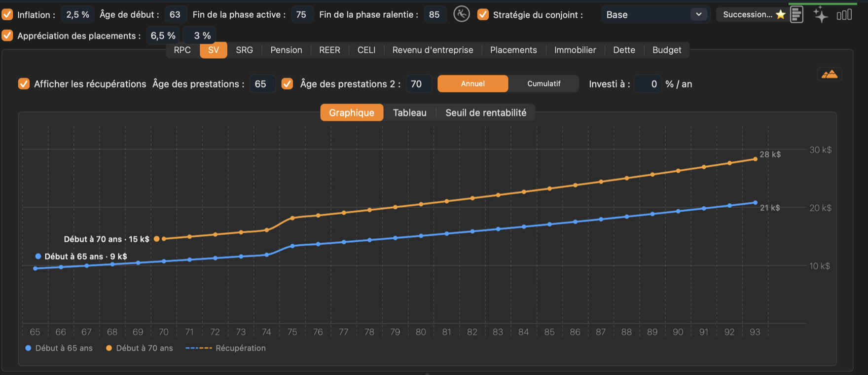Image resolution: width=868 pixels, height=375 pixels.
Task: Switch to the Tableau view
Action: pyautogui.click(x=410, y=112)
